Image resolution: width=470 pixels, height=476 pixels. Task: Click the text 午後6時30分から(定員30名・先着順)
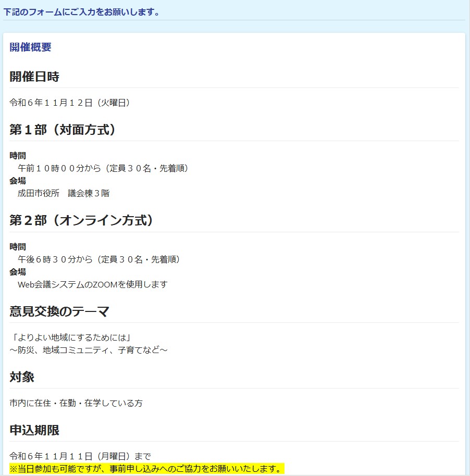[99, 259]
